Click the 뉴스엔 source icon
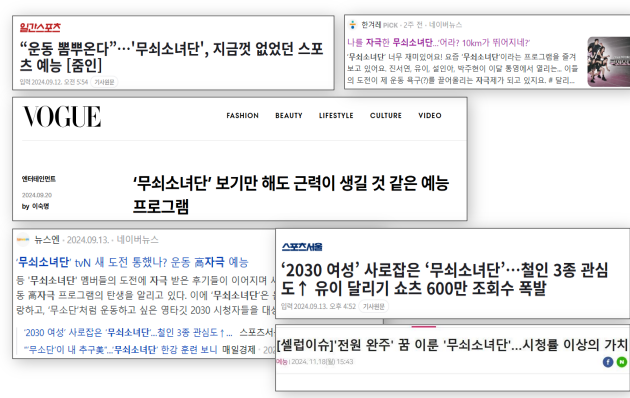The height and width of the screenshot is (398, 630). click(x=23, y=240)
